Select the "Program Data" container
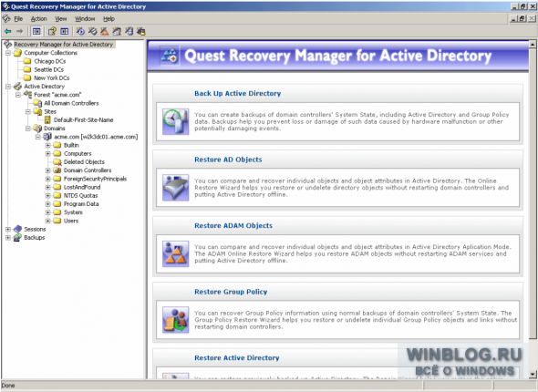The width and height of the screenshot is (538, 392). 81,204
